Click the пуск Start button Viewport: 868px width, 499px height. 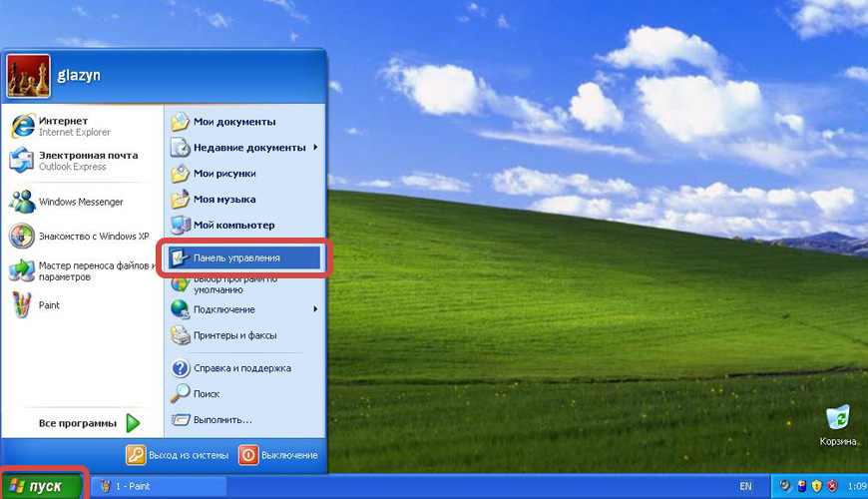pos(42,486)
